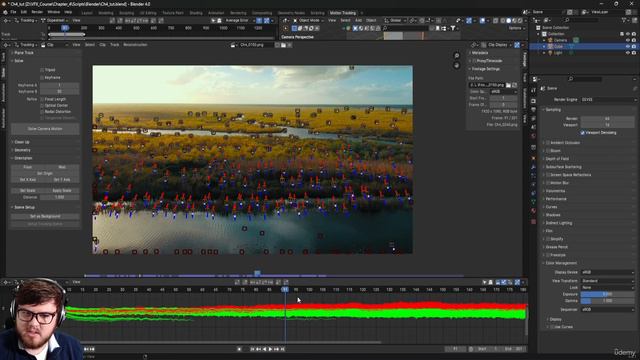The image size is (640, 360).
Task: Open the Edit menu
Action: tap(24, 12)
